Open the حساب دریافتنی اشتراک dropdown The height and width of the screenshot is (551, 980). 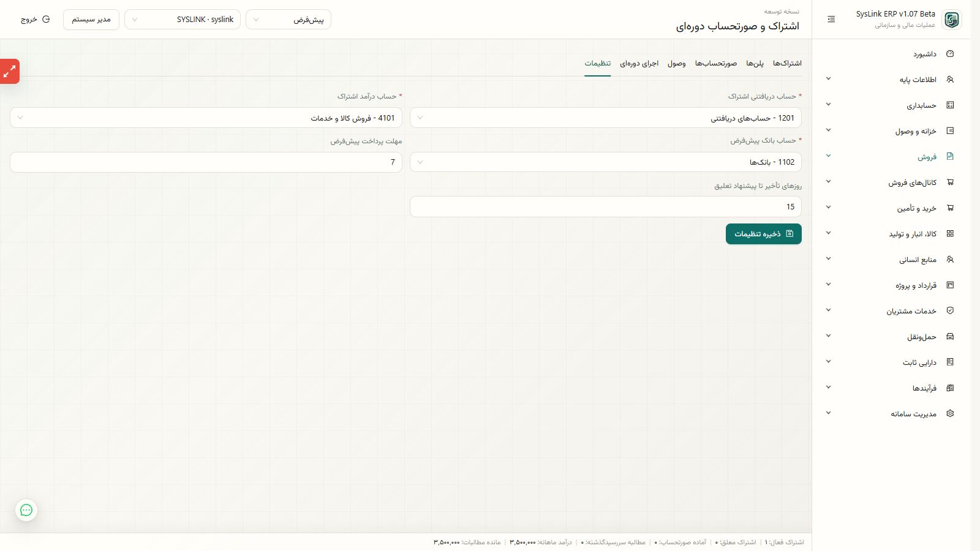coord(605,118)
